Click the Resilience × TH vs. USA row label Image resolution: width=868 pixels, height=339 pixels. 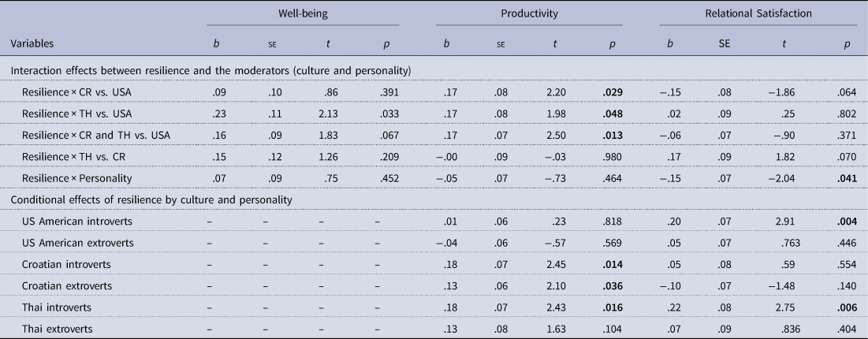[76, 113]
